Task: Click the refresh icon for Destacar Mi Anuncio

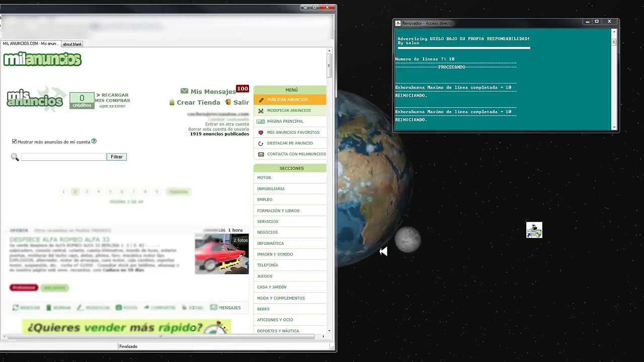Action: [x=261, y=143]
